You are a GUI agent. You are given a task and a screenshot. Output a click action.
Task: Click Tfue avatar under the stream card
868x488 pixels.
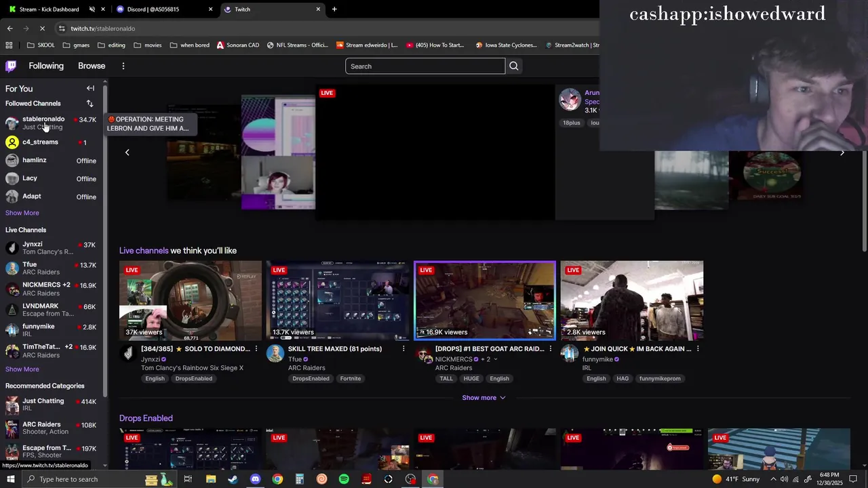[x=275, y=353]
